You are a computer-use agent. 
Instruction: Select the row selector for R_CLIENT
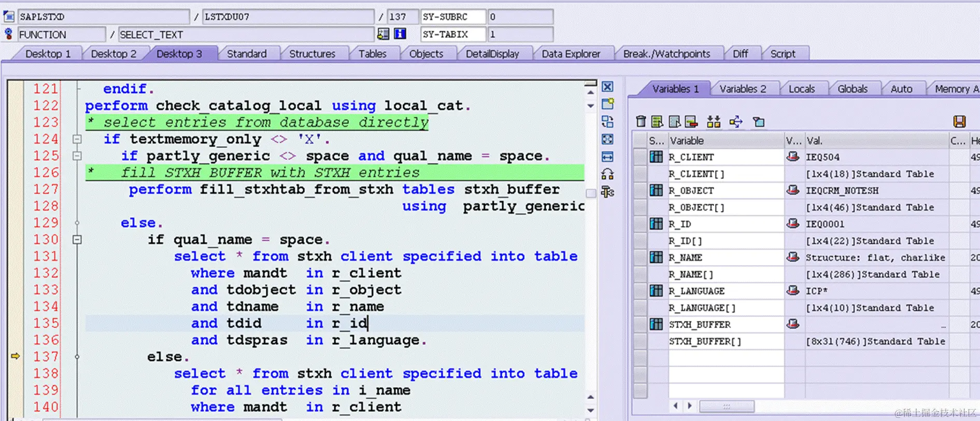(641, 157)
